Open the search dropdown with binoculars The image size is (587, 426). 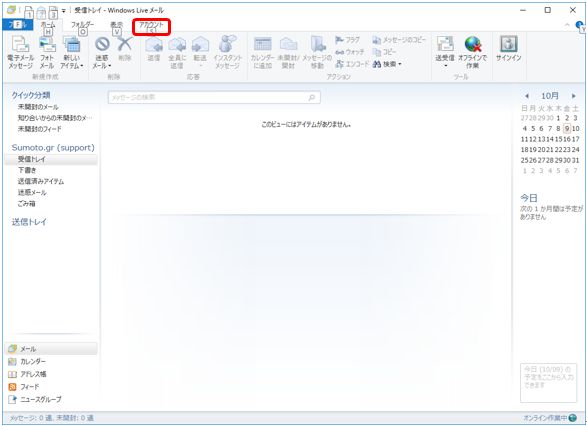(x=387, y=64)
